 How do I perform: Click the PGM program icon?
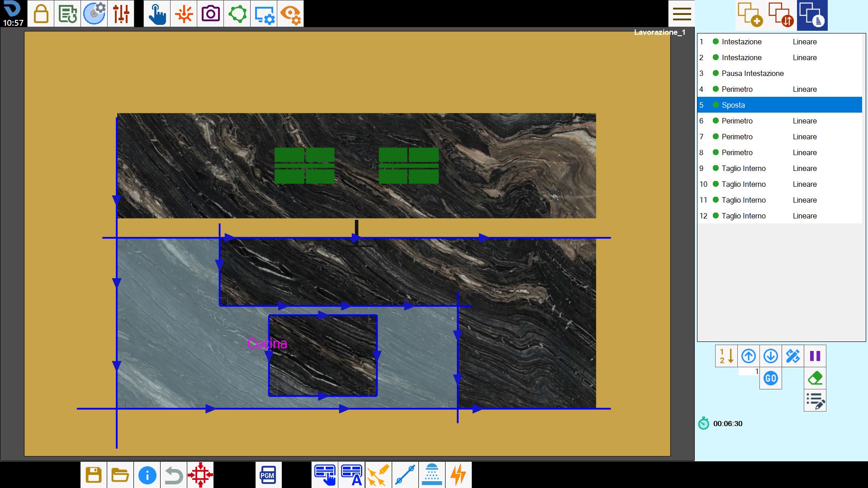[x=268, y=475]
